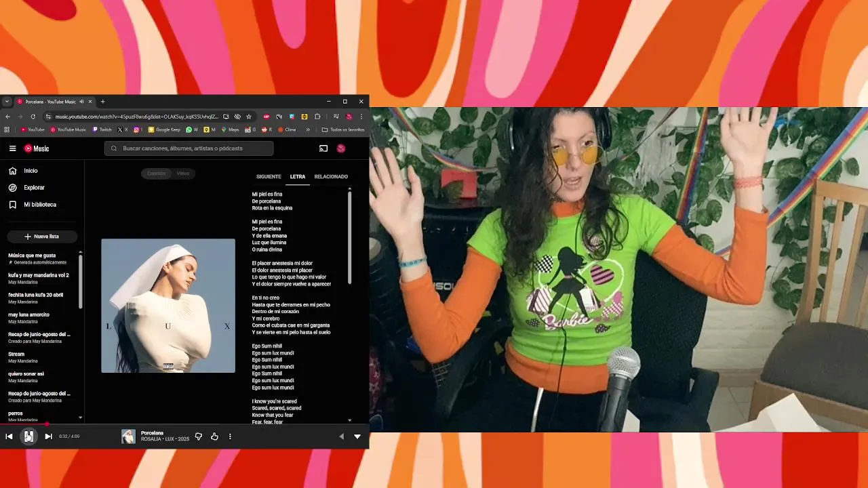This screenshot has width=868, height=488.
Task: Click the lyrics panel scrollbar
Action: (x=349, y=237)
